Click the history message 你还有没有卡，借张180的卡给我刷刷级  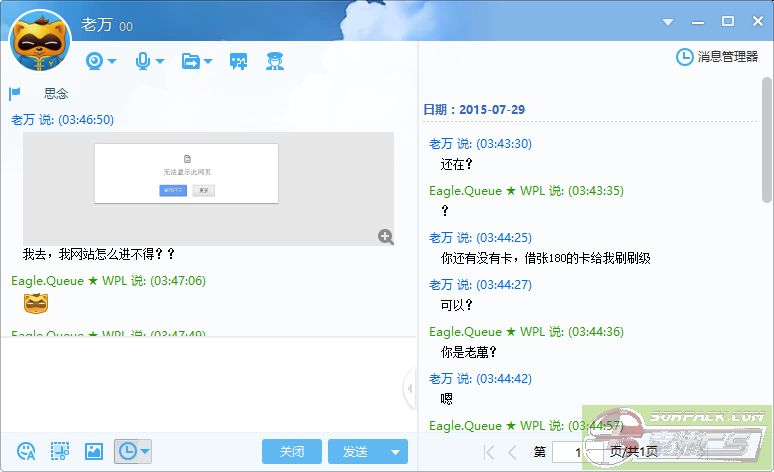(545, 258)
